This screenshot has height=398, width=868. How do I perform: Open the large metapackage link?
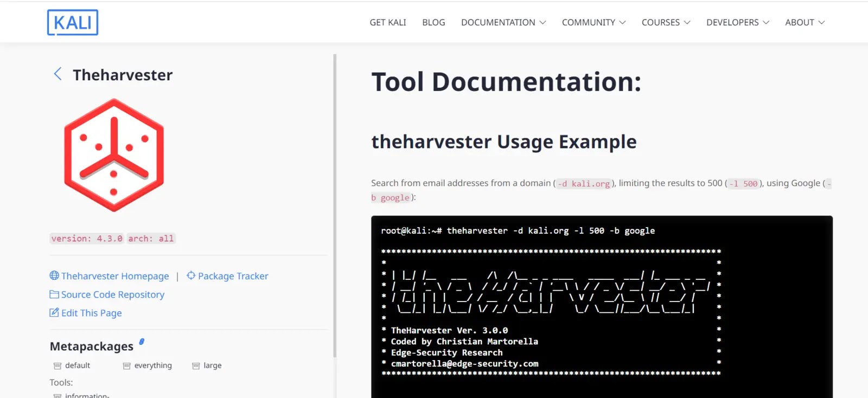point(213,365)
